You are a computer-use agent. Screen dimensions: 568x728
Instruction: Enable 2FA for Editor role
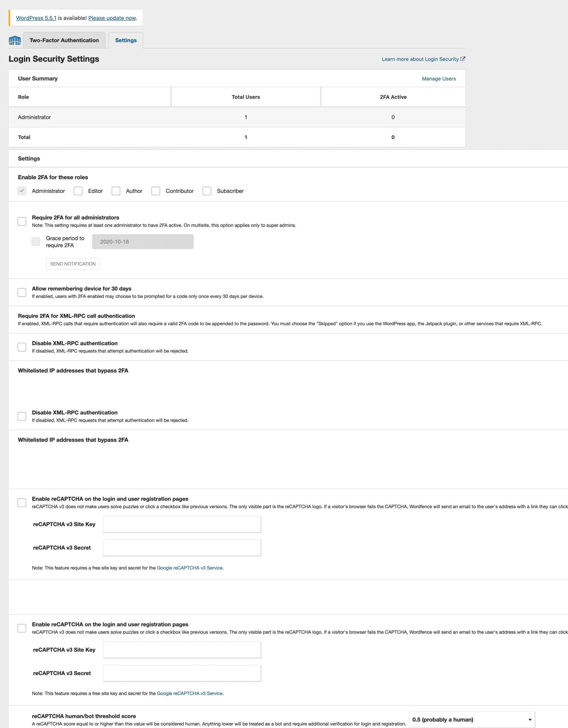pos(78,191)
